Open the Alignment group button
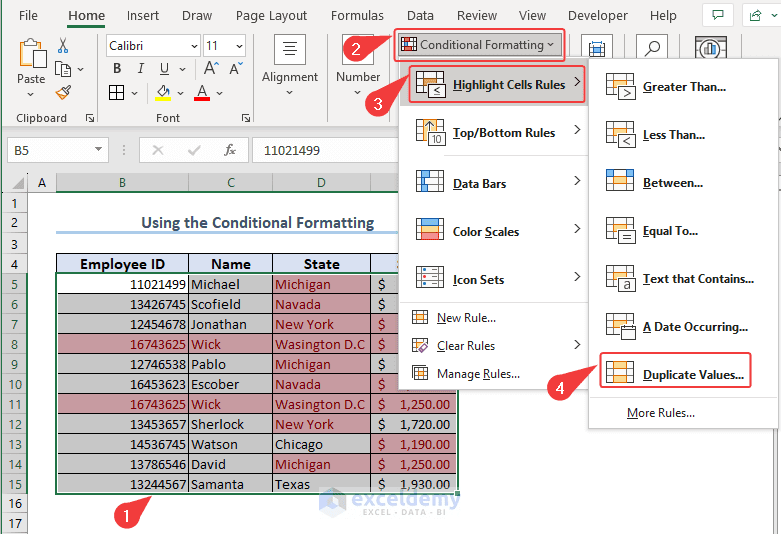781x534 pixels. point(290,65)
